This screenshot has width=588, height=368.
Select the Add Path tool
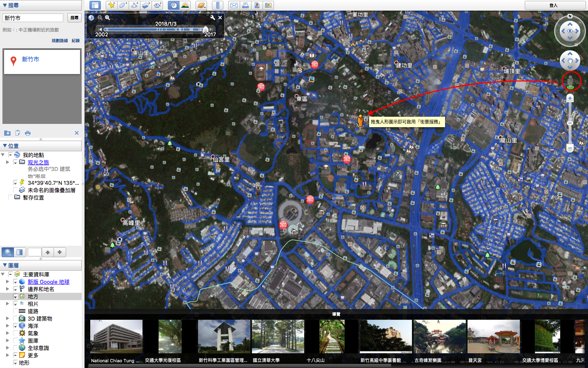tap(134, 5)
